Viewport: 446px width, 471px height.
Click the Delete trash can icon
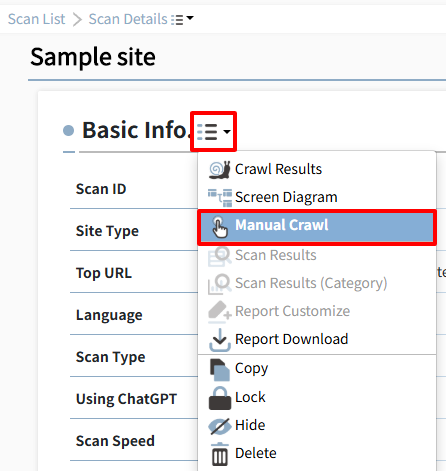220,454
